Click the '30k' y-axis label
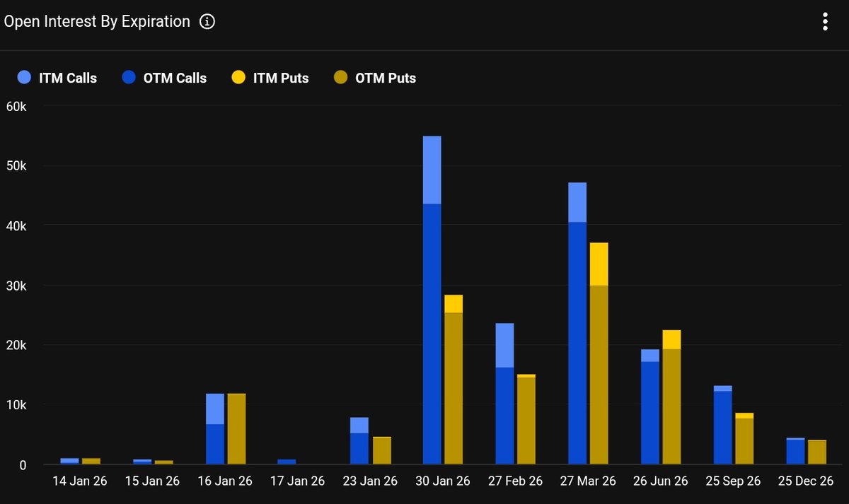This screenshot has width=849, height=504. (16, 286)
